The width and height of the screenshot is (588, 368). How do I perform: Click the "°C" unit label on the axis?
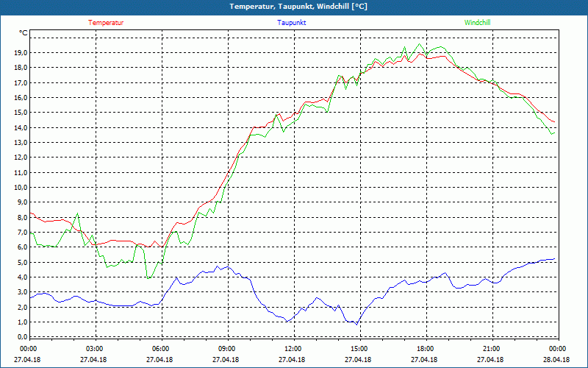tap(23, 33)
